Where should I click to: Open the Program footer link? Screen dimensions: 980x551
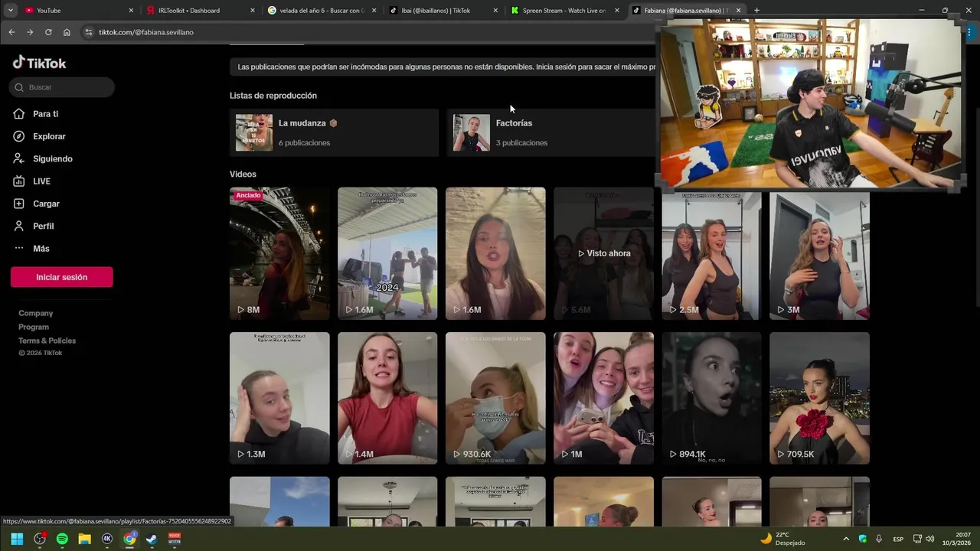pos(34,327)
